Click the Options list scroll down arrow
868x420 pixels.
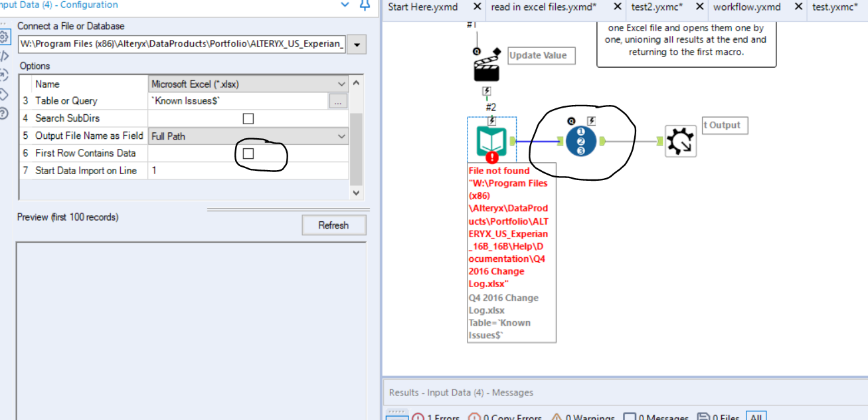pos(356,193)
